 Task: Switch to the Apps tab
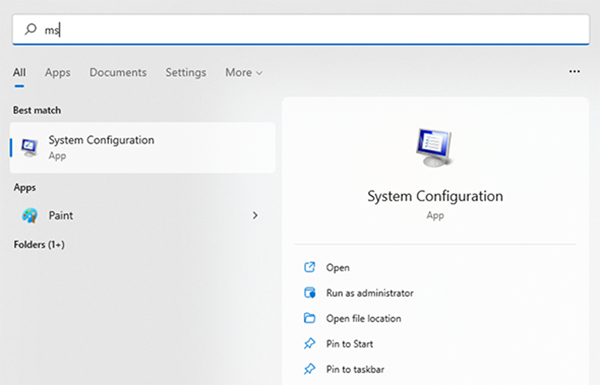pos(57,72)
